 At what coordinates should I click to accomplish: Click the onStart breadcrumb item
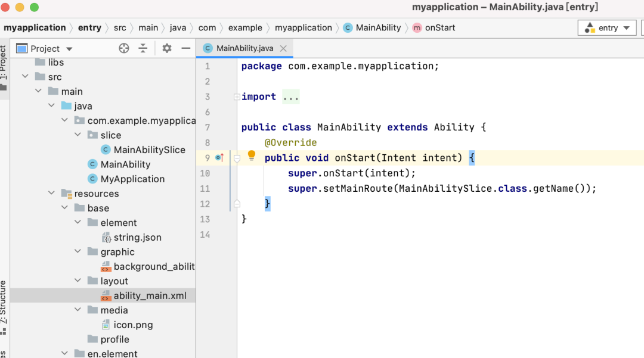[x=439, y=28]
